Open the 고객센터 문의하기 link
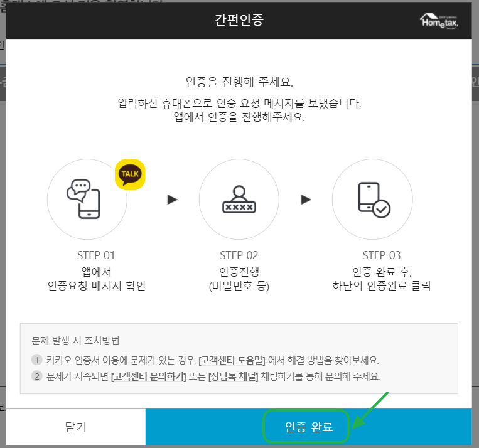This screenshot has width=479, height=448. click(148, 376)
